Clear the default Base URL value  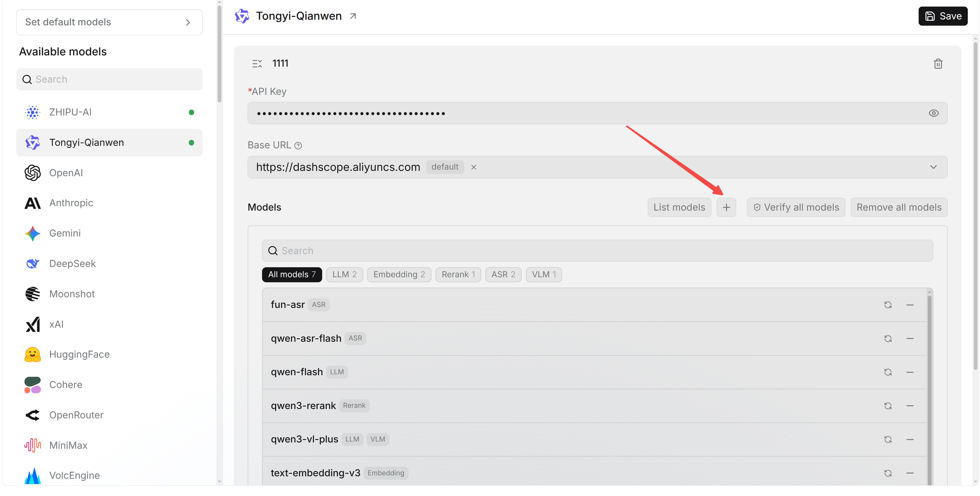[474, 167]
